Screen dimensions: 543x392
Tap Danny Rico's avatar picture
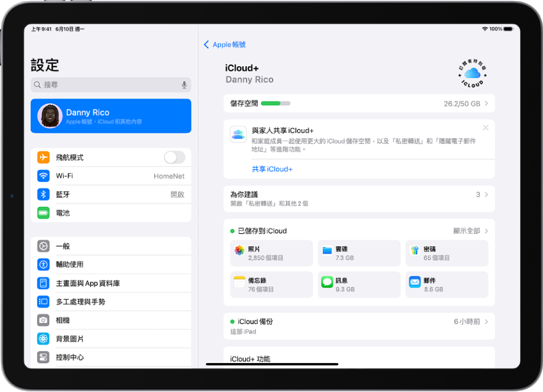tap(50, 116)
